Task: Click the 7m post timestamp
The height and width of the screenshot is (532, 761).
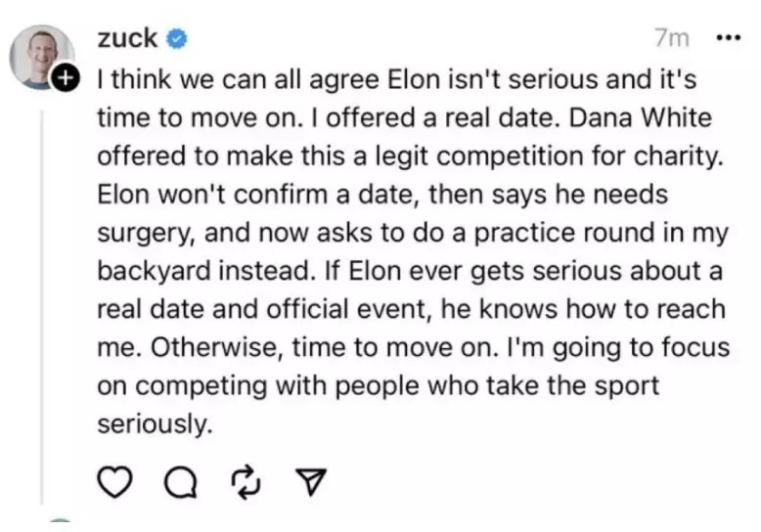Action: pos(671,38)
